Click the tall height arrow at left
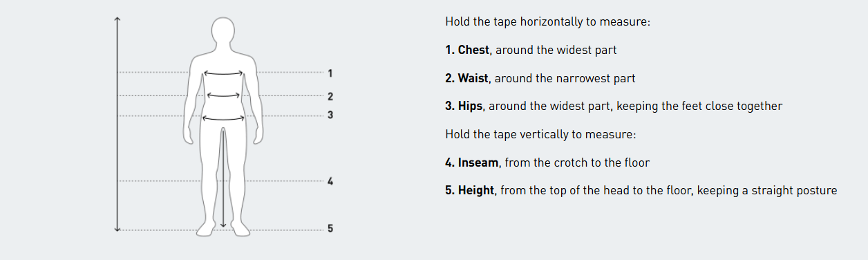Viewport: 868px width, 260px height. [118, 124]
